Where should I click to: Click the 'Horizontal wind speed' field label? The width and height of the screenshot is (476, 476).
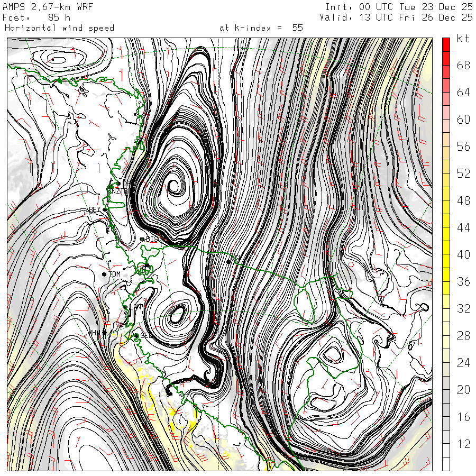[x=59, y=28]
